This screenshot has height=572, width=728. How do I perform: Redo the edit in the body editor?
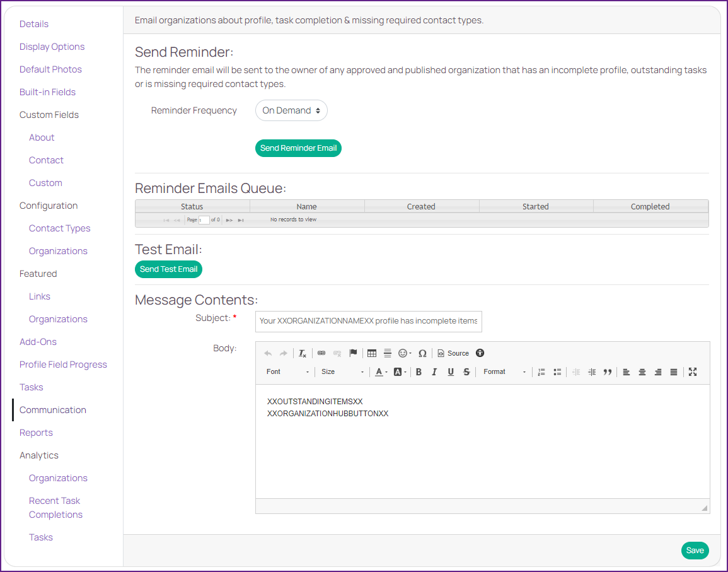click(x=283, y=354)
